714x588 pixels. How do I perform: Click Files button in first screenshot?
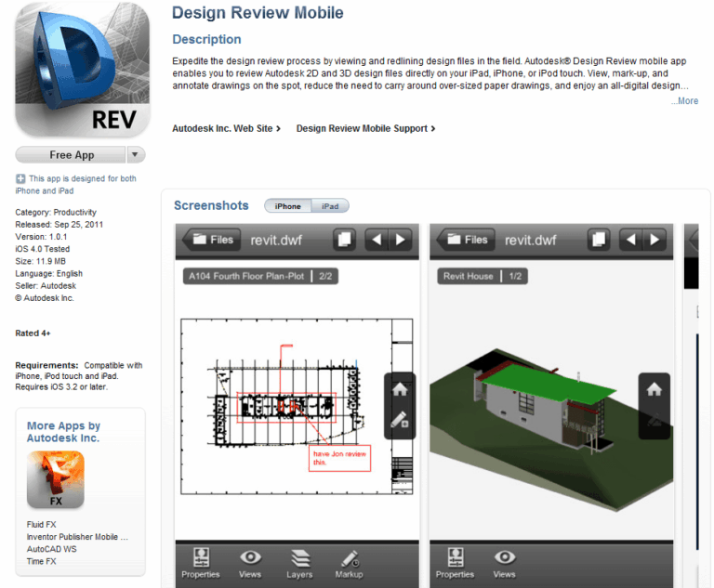point(212,240)
